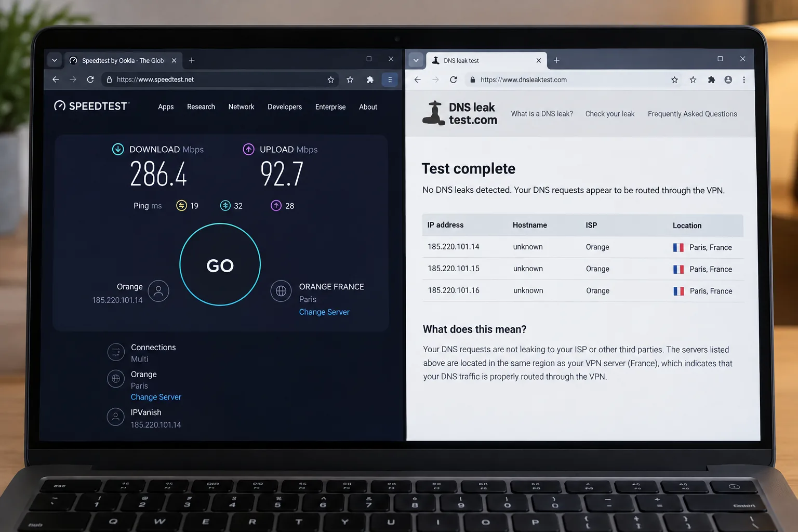The image size is (798, 532).
Task: Click Change Server under ORANGE FRANCE
Action: click(324, 312)
